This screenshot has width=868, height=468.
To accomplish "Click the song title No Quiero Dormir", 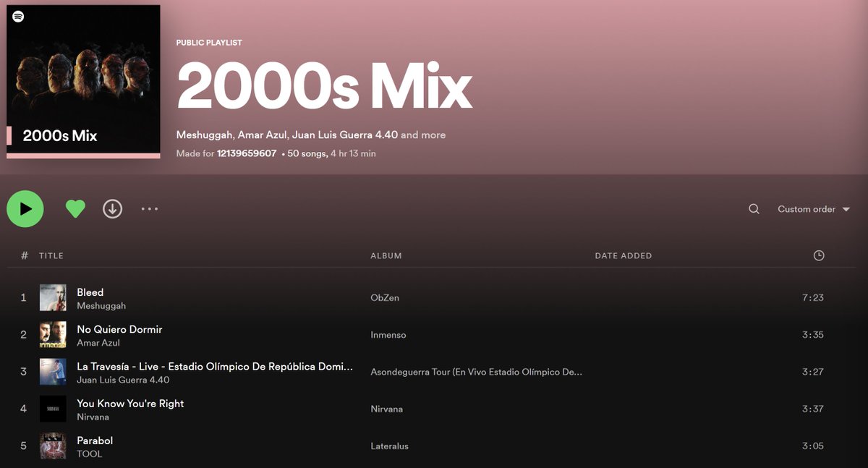I will click(119, 329).
